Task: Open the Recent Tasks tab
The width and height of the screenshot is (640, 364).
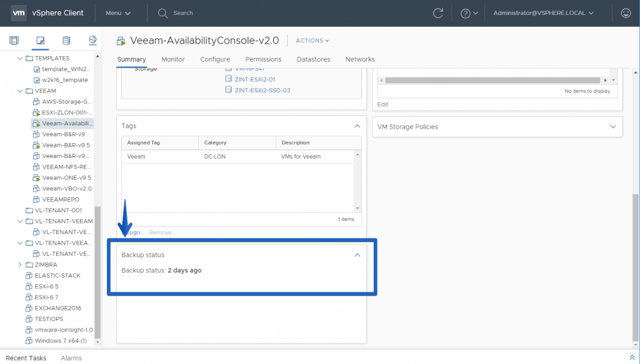Action: [x=26, y=358]
